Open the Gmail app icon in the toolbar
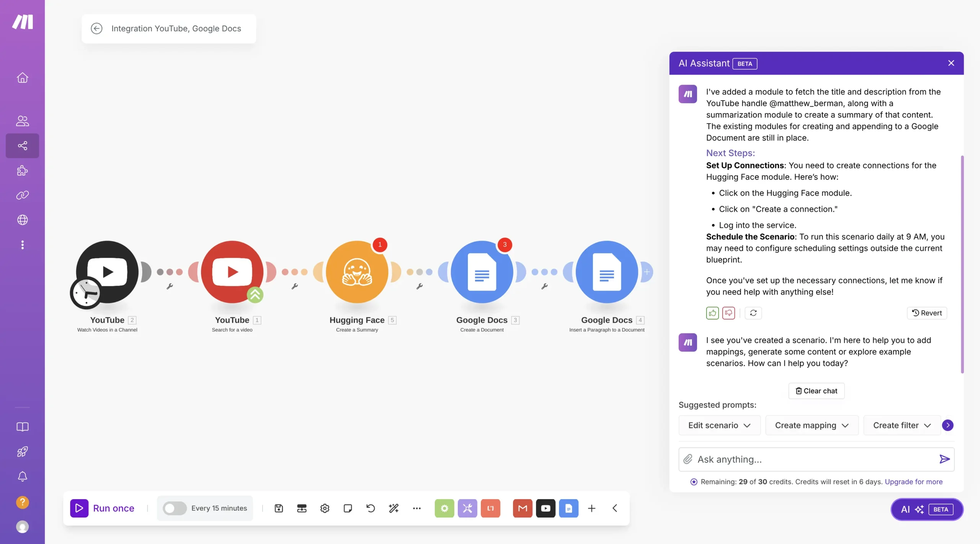 pyautogui.click(x=522, y=508)
